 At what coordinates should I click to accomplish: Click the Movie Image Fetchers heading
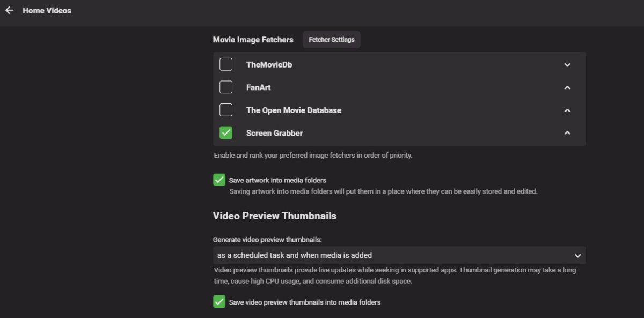tap(253, 40)
